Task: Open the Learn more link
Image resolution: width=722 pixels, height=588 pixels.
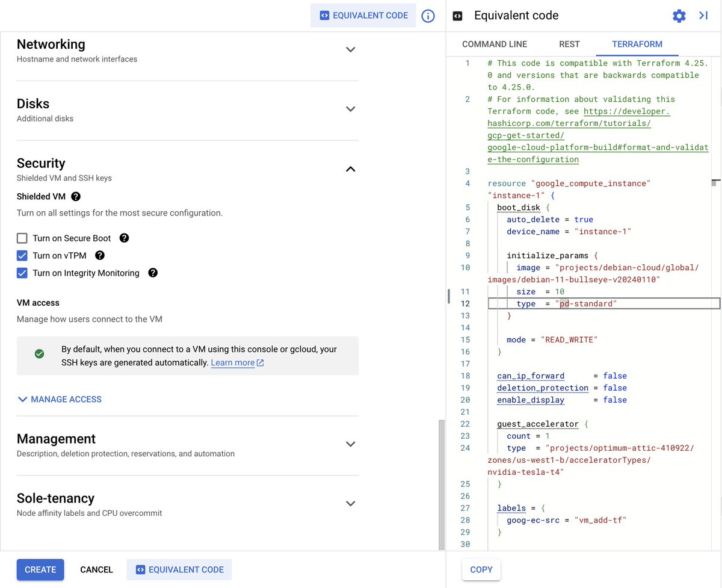Action: (x=237, y=363)
